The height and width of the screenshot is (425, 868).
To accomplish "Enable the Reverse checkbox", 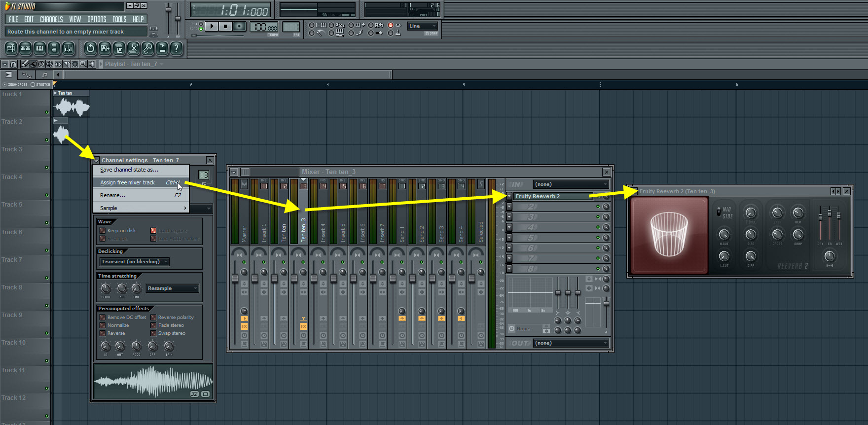I will pyautogui.click(x=103, y=333).
